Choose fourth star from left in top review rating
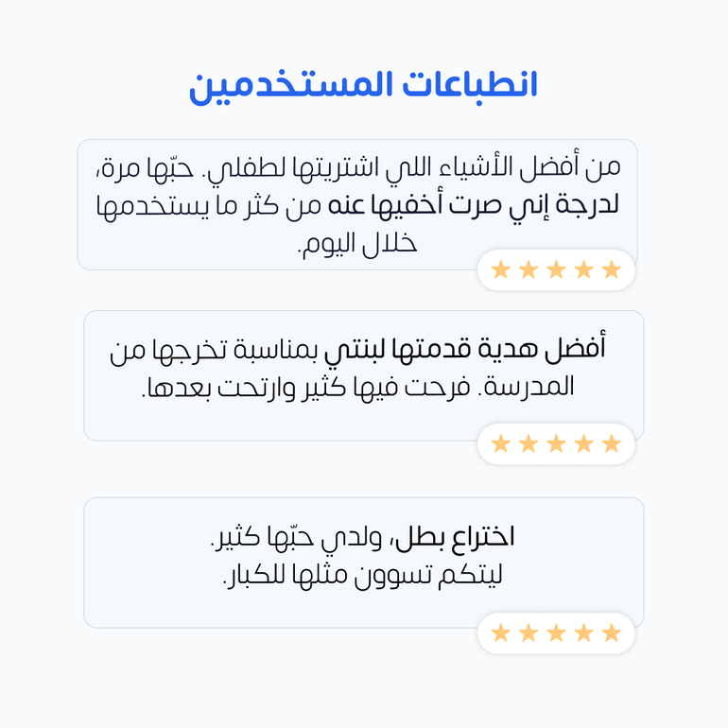This screenshot has width=728, height=728. pyautogui.click(x=584, y=269)
